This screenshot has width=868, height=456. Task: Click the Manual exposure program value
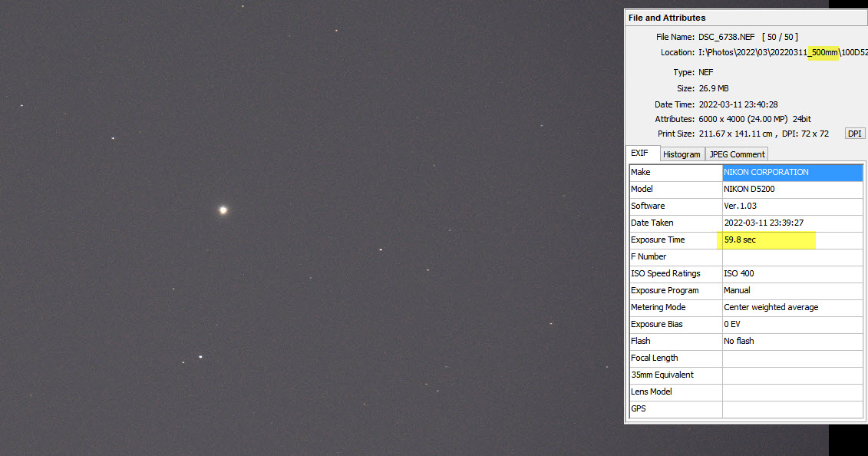[x=792, y=290]
